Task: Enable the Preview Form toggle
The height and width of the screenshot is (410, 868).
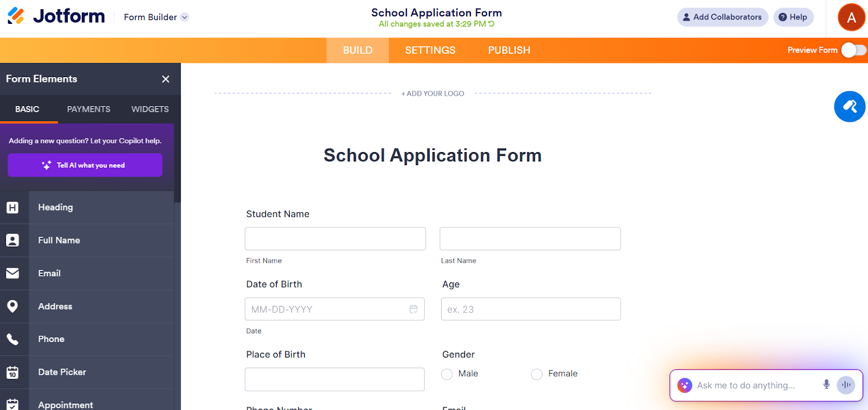Action: [852, 50]
